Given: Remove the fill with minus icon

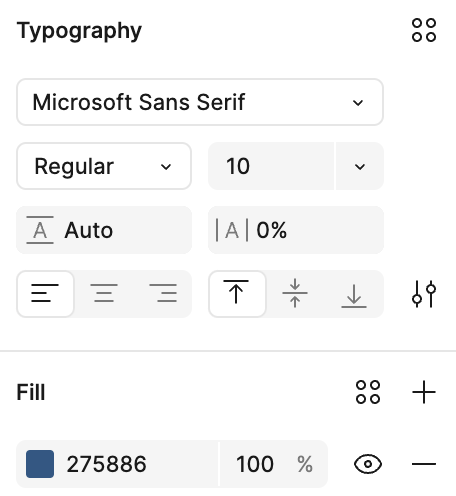Looking at the screenshot, I should [424, 464].
